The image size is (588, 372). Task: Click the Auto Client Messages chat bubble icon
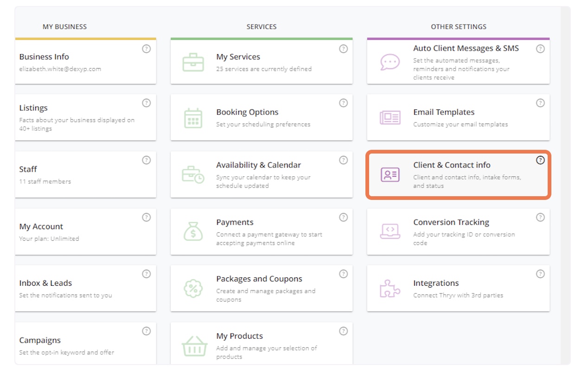390,62
